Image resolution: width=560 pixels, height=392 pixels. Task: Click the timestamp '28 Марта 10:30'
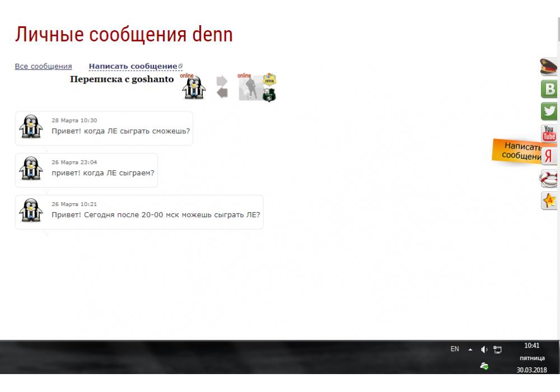(74, 120)
